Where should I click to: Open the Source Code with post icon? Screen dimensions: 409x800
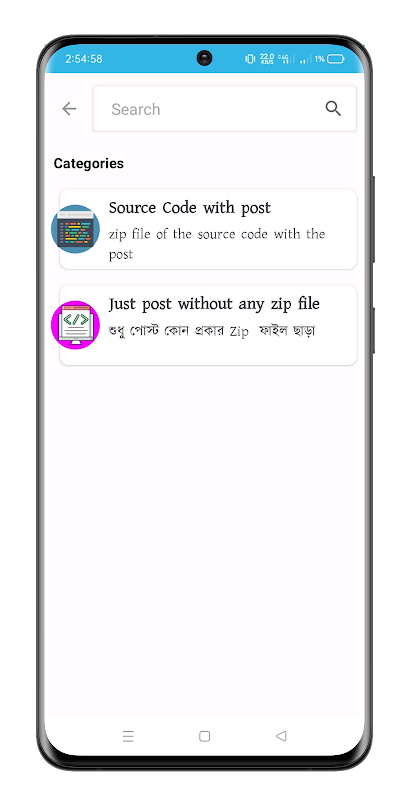75,229
